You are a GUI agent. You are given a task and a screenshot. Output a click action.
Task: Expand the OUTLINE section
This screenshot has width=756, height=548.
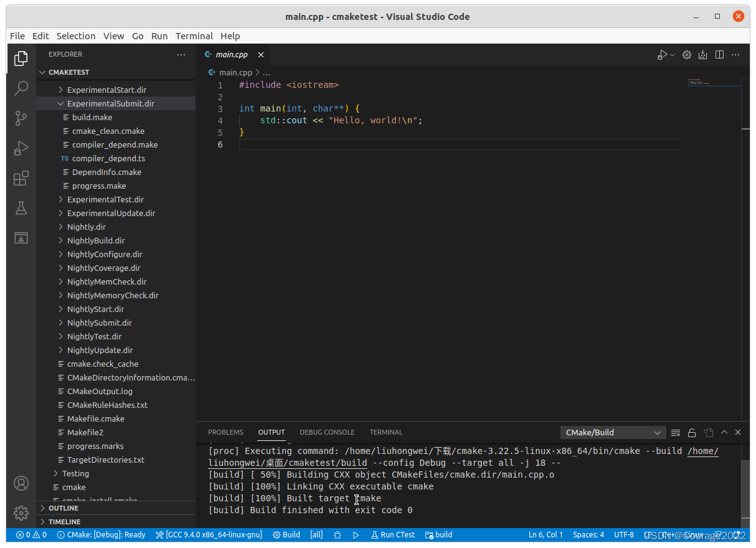tap(116, 508)
